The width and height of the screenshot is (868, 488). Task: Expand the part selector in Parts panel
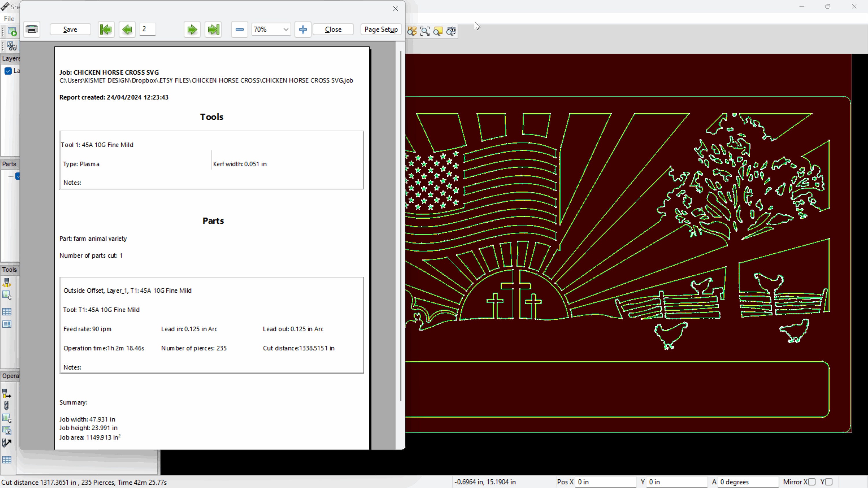coord(18,176)
